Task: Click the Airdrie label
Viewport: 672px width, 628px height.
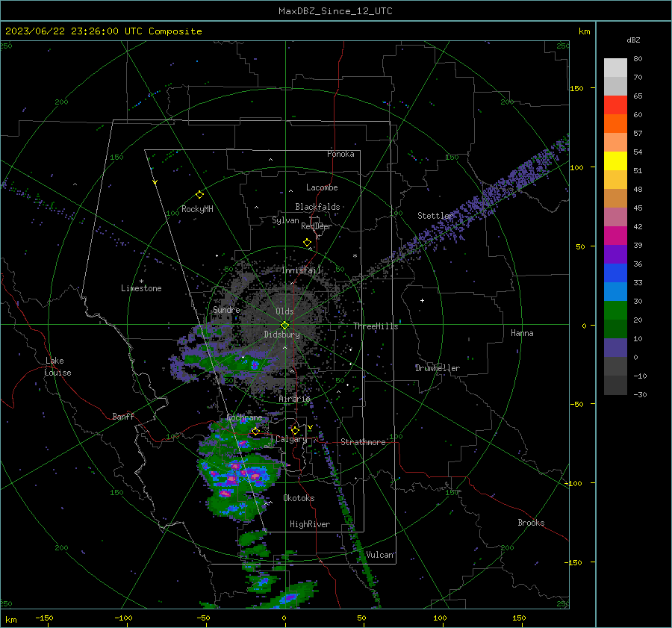Action: pyautogui.click(x=294, y=399)
